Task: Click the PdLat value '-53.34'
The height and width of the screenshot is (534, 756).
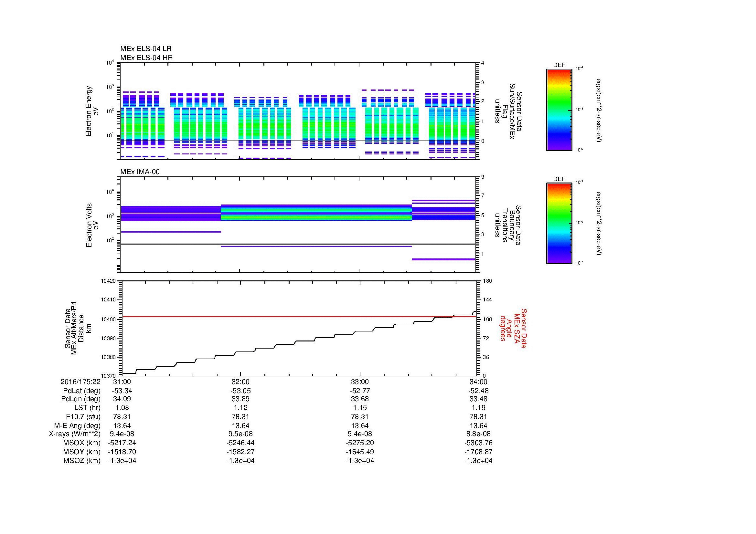Action: point(122,391)
